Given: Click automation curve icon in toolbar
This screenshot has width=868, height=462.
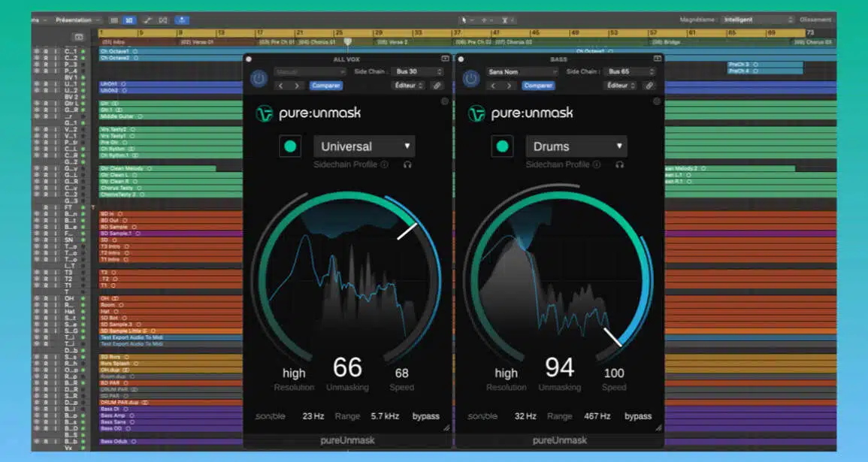Looking at the screenshot, I should click(147, 20).
